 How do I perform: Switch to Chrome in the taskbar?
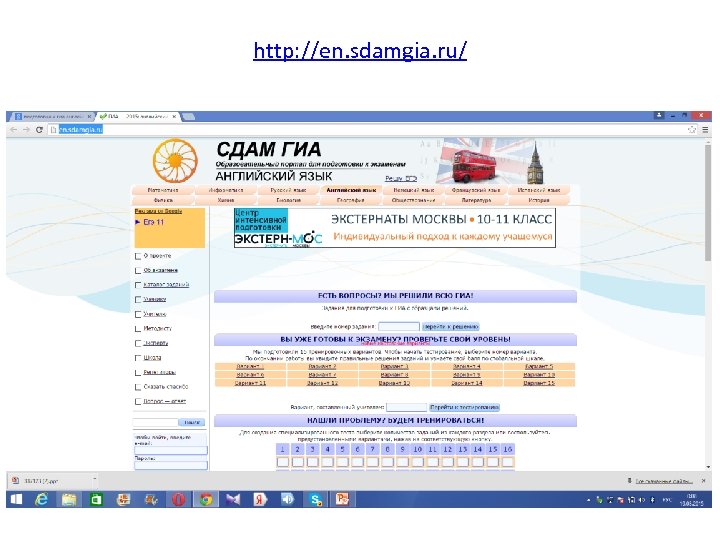(x=206, y=499)
